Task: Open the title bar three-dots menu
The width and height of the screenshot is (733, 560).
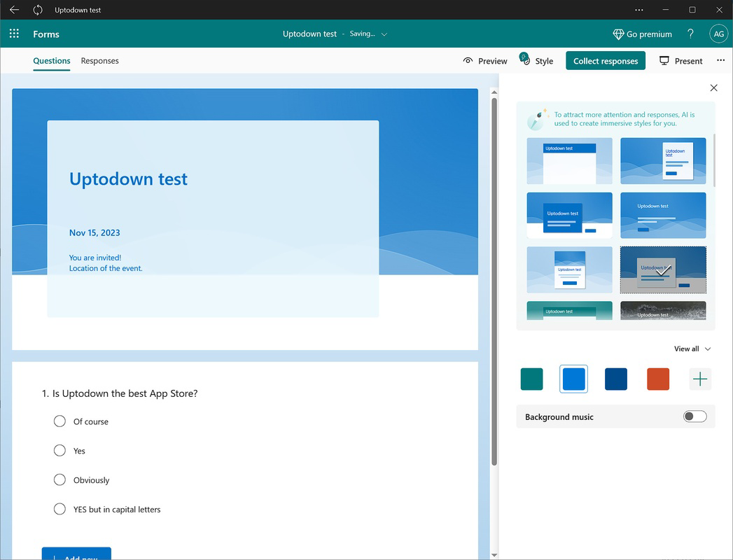Action: tap(639, 10)
